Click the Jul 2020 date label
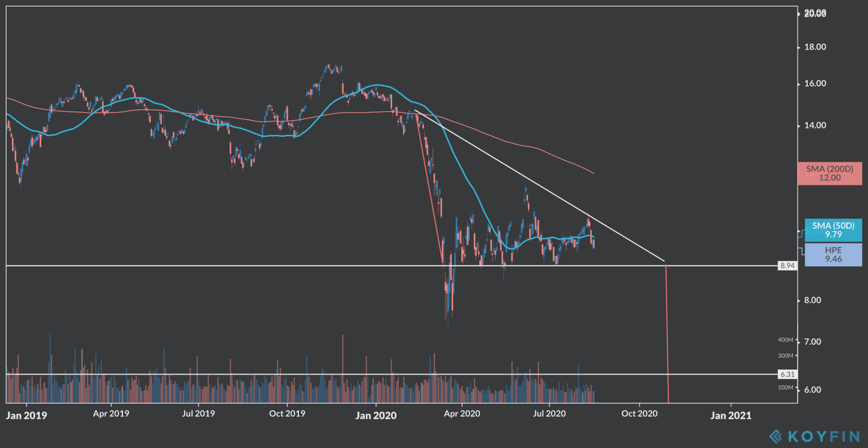868x448 pixels. [549, 413]
